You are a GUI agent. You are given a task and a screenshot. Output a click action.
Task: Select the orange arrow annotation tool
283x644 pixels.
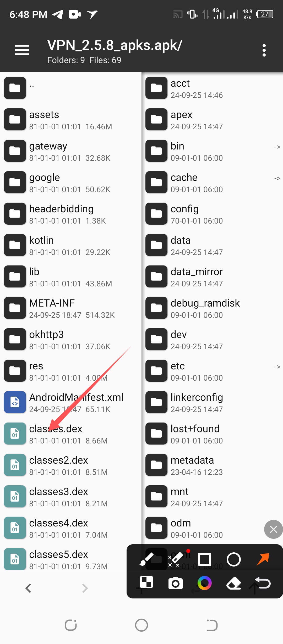(263, 559)
